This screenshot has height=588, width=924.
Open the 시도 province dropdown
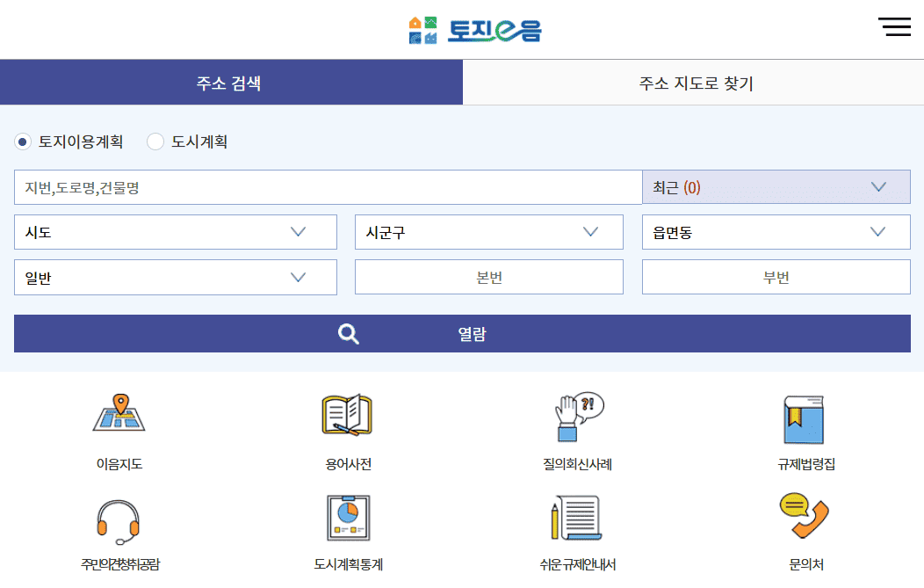click(x=176, y=231)
